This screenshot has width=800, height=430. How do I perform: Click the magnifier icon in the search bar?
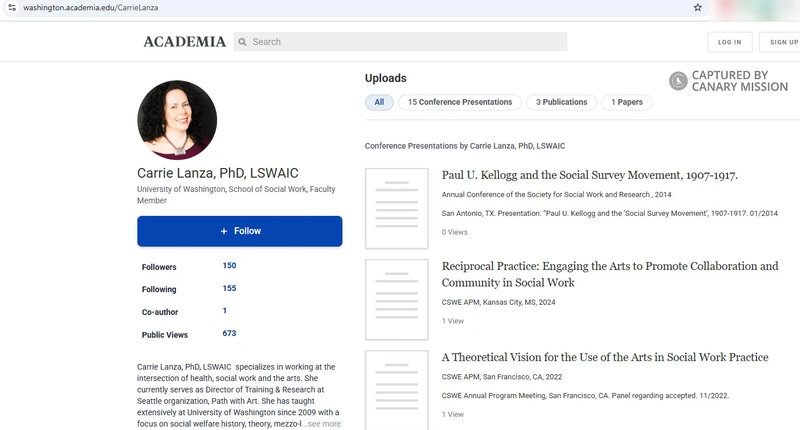click(x=242, y=42)
